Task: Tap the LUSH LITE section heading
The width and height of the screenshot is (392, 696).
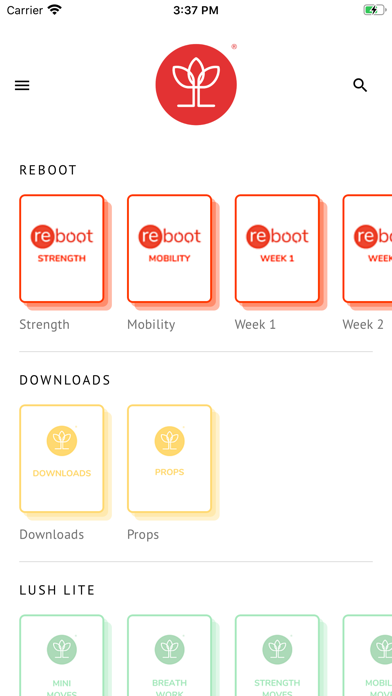Action: [x=57, y=590]
